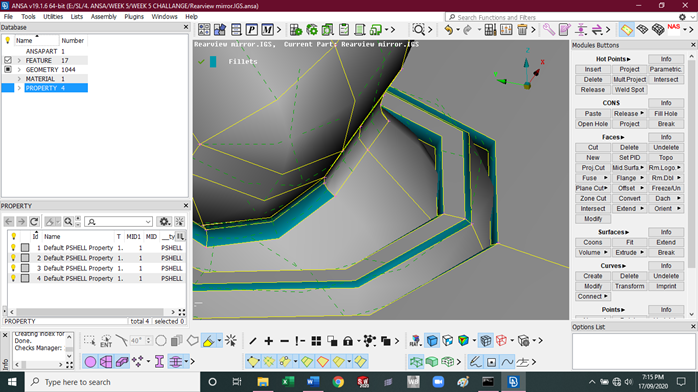Open the Plugins menu
The height and width of the screenshot is (392, 698).
tap(134, 16)
